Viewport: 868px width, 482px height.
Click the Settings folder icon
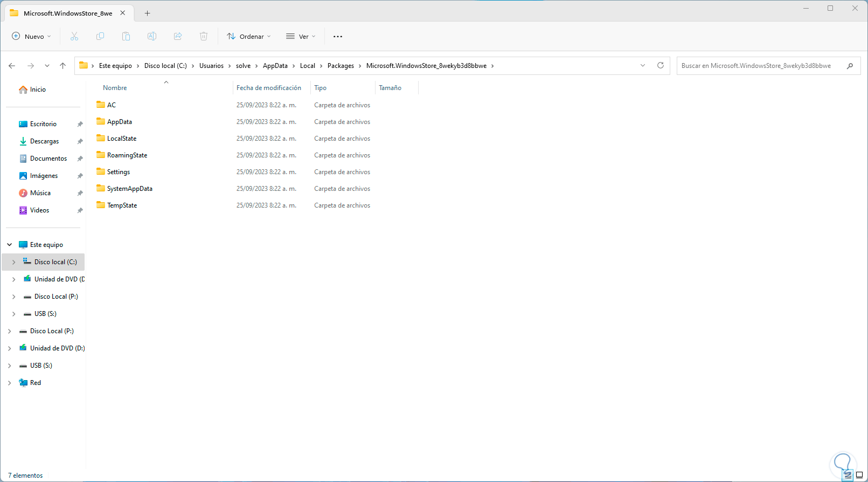pos(101,171)
